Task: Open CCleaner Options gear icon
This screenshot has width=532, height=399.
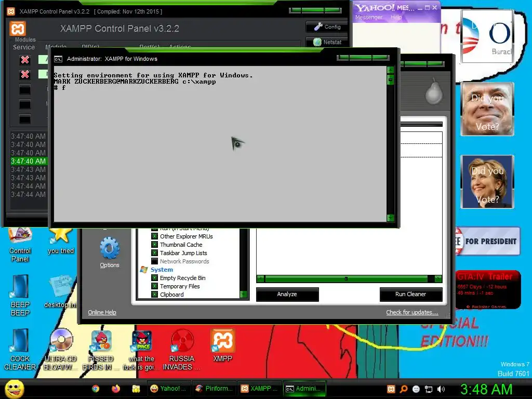Action: tap(109, 248)
